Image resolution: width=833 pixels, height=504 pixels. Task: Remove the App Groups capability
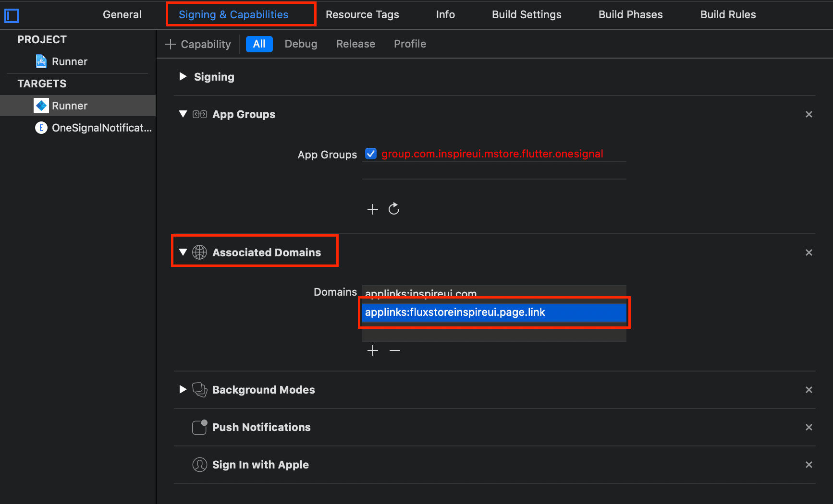click(809, 114)
